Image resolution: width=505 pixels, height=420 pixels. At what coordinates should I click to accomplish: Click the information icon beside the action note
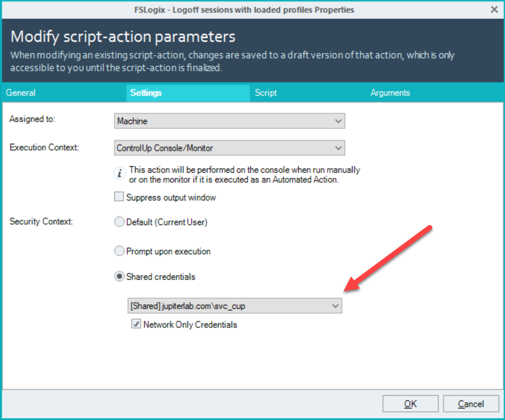(x=120, y=174)
